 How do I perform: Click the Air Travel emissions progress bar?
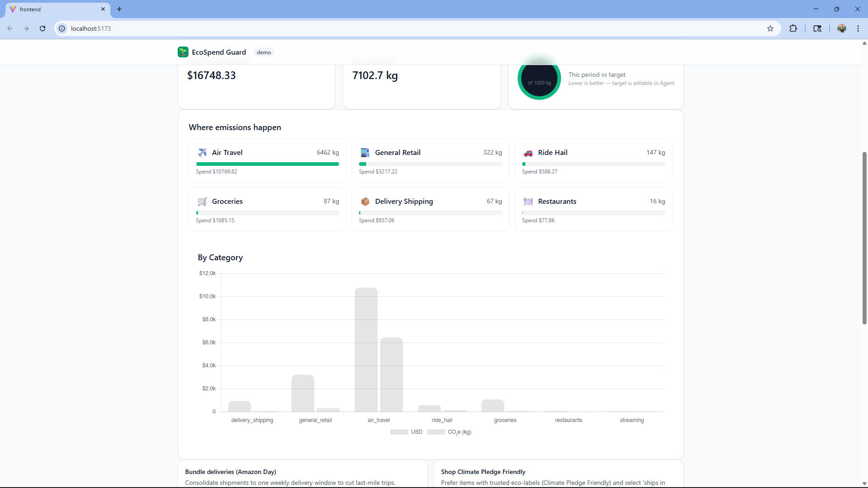(267, 164)
